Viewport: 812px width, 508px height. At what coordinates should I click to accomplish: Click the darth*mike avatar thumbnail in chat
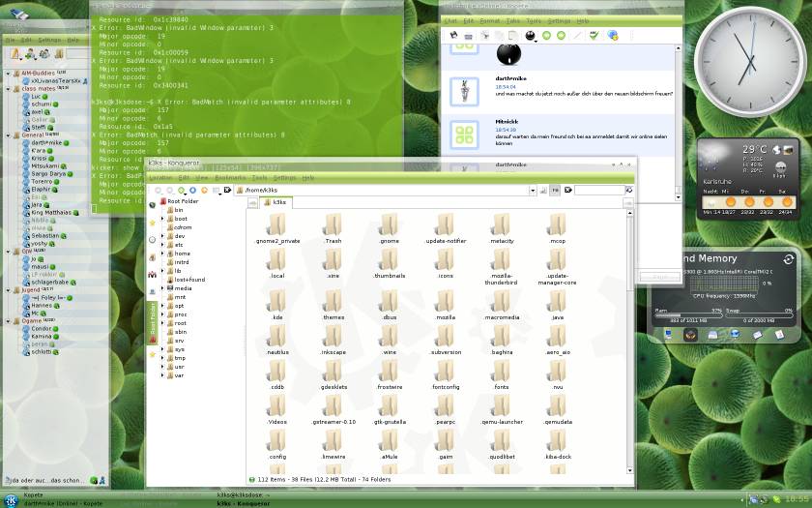(x=465, y=92)
